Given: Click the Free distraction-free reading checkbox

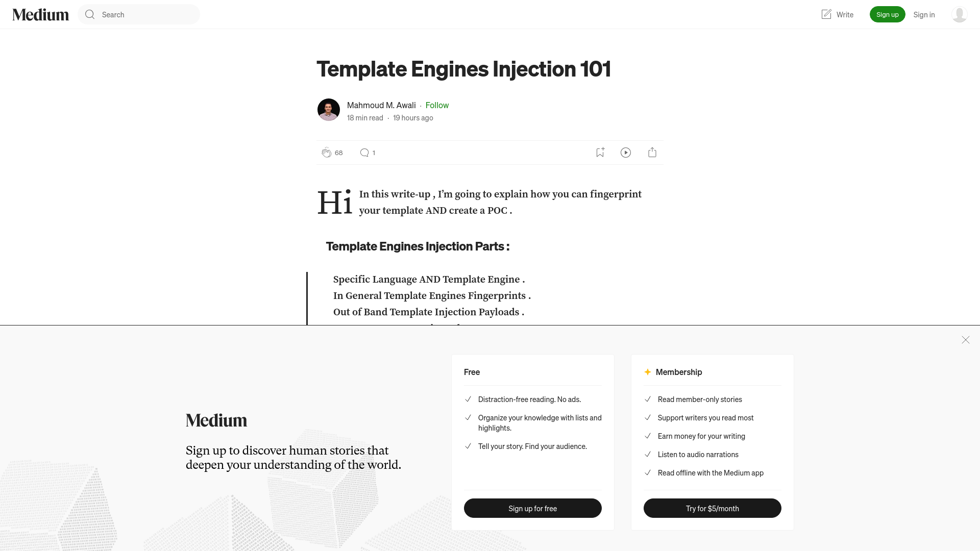Looking at the screenshot, I should tap(467, 399).
